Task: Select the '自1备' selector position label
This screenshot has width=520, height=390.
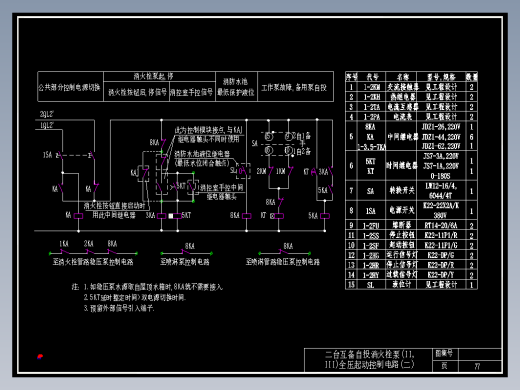Action: (303, 136)
